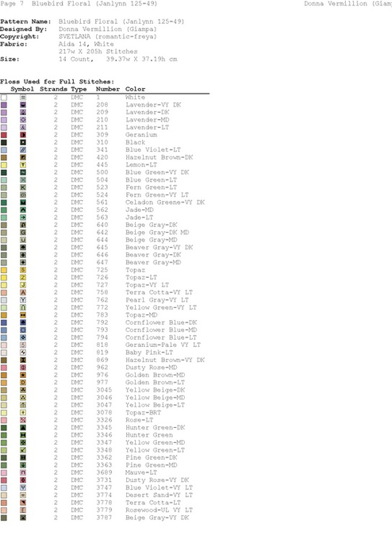Click the floss number '772'

(x=102, y=307)
